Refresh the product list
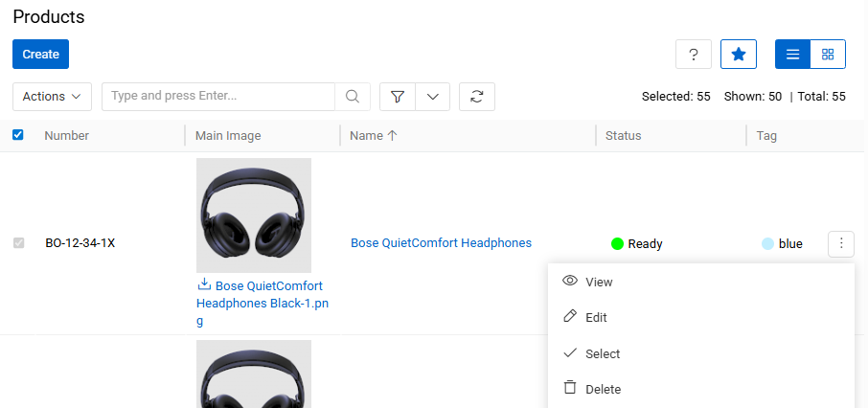Screen dimensions: 868x408 tap(476, 97)
